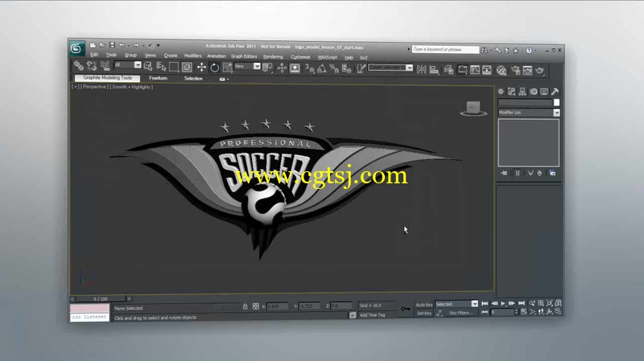This screenshot has height=361, width=644.
Task: Click the Align tool
Action: click(x=434, y=70)
